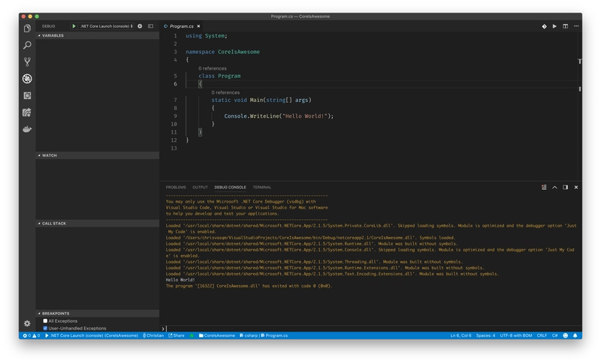Click line number 9 in the gutter

pyautogui.click(x=175, y=116)
